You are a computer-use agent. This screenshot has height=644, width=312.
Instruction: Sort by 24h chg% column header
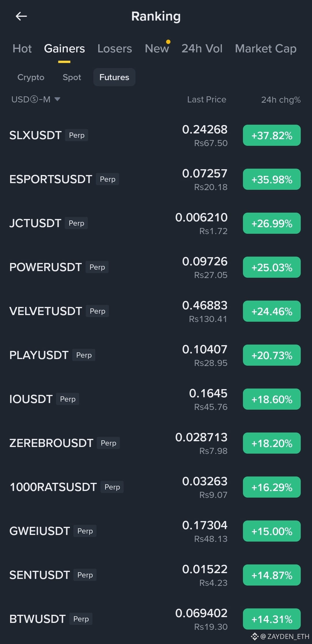(x=281, y=100)
